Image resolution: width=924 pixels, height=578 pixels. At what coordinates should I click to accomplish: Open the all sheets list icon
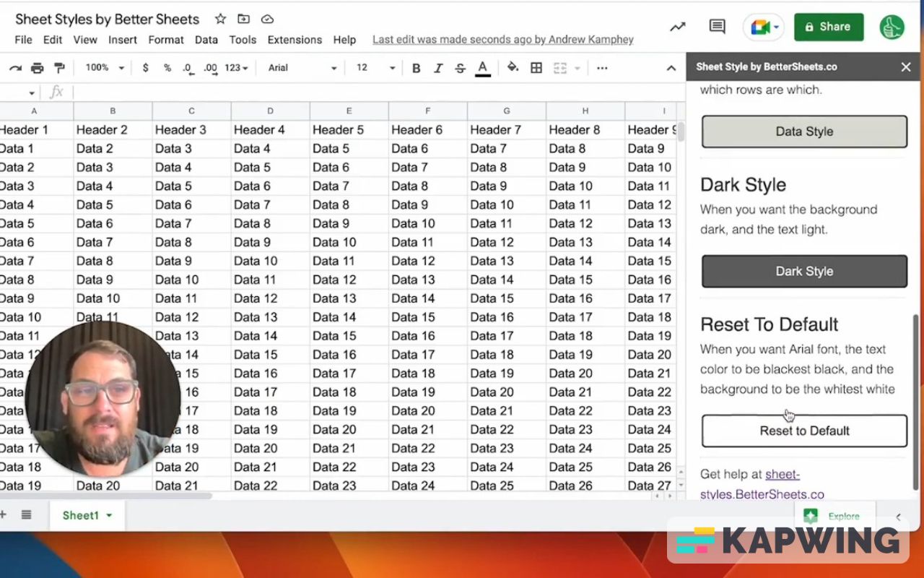[27, 514]
